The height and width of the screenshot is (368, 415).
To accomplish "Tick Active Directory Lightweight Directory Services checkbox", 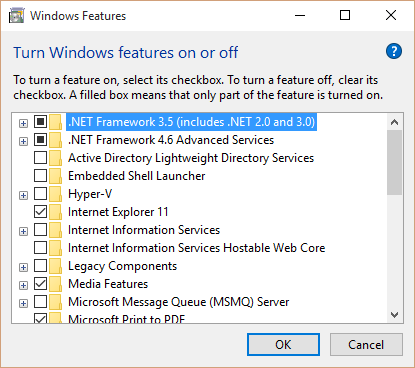I will (x=40, y=157).
